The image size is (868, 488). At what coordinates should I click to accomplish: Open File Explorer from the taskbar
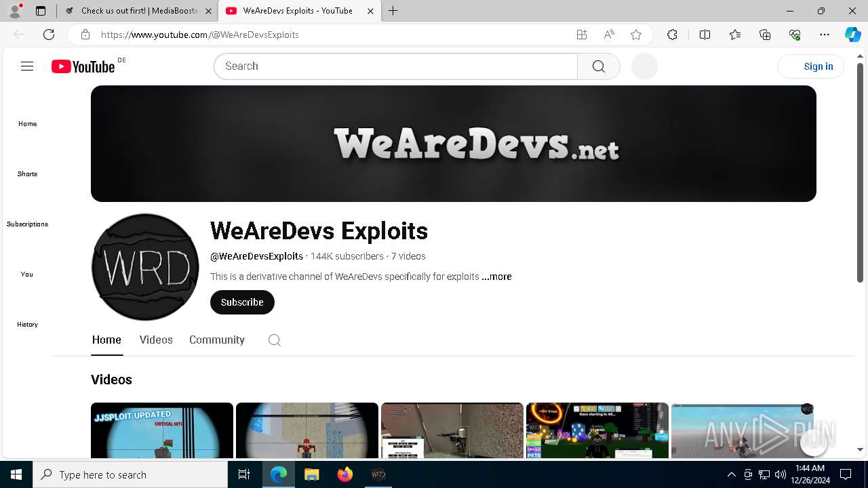(311, 474)
